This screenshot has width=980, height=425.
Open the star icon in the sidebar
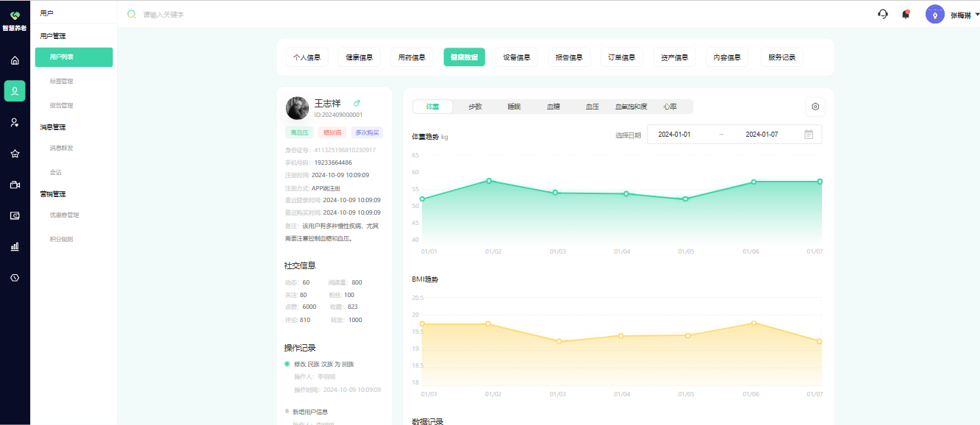[15, 154]
